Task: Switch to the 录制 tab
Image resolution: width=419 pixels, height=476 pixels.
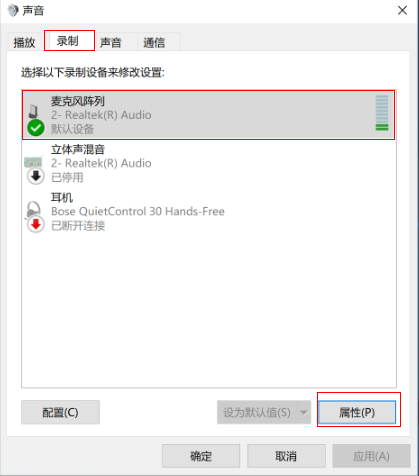Action: (68, 41)
